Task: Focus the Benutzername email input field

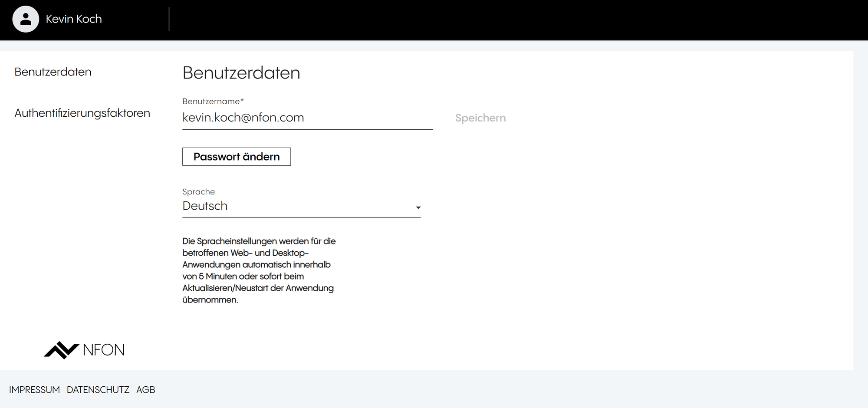Action: point(307,118)
